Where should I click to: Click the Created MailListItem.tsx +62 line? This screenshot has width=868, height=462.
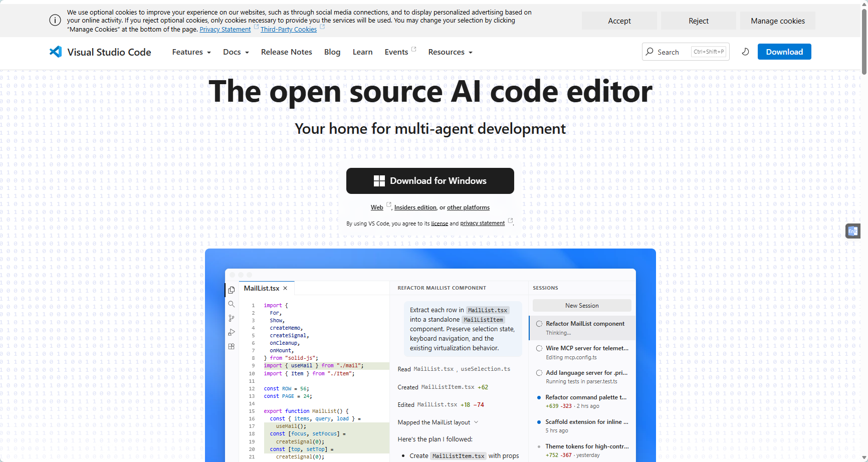point(443,387)
